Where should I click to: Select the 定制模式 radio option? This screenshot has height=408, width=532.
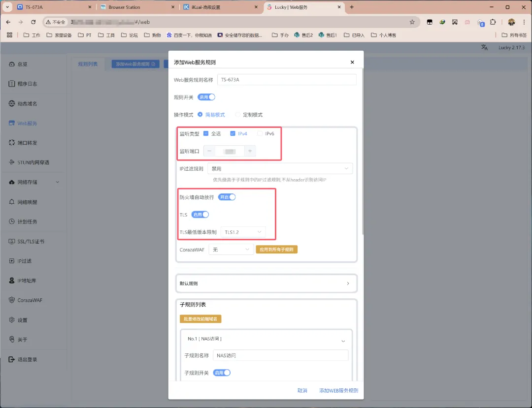(238, 115)
